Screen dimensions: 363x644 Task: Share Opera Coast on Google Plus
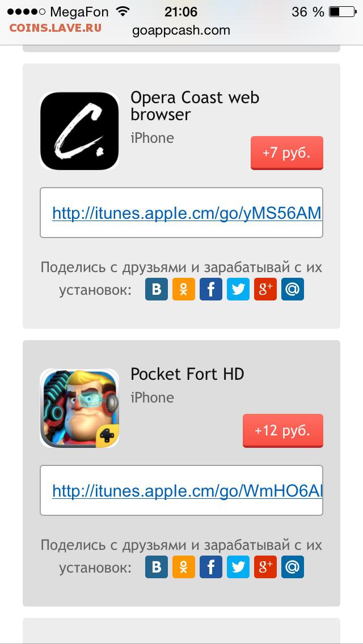265,289
